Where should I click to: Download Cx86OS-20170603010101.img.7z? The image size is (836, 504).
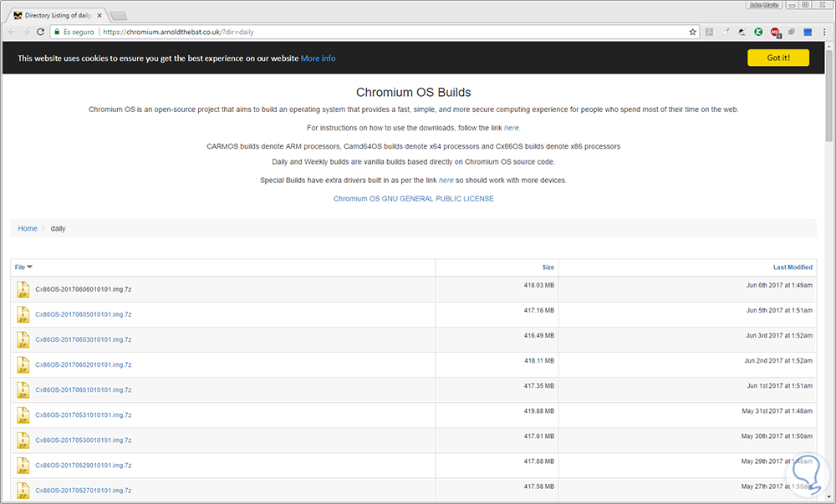pos(83,339)
